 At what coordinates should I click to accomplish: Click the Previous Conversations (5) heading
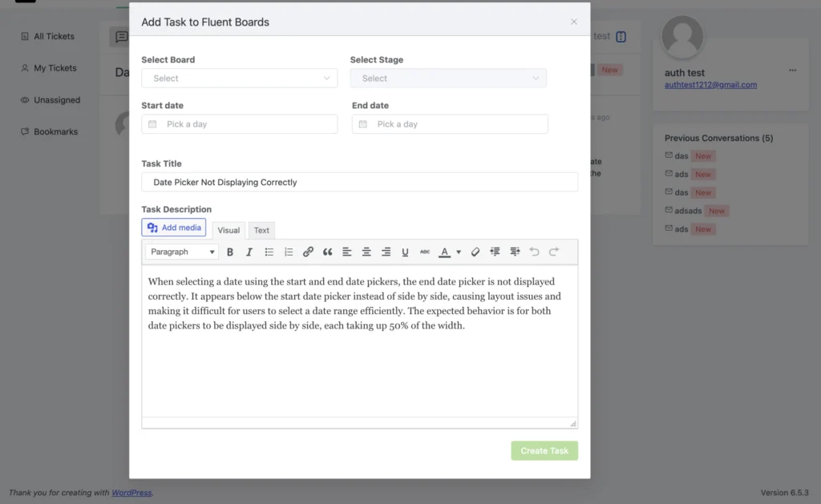pyautogui.click(x=719, y=138)
